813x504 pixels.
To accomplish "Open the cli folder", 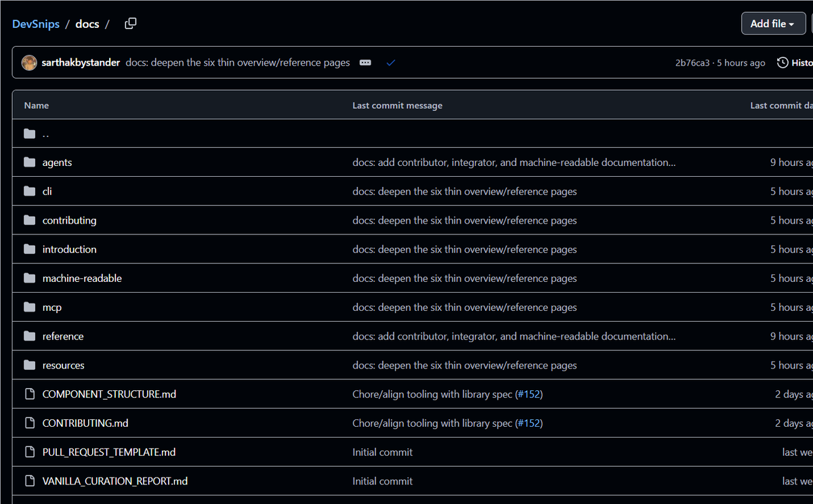I will pos(47,192).
